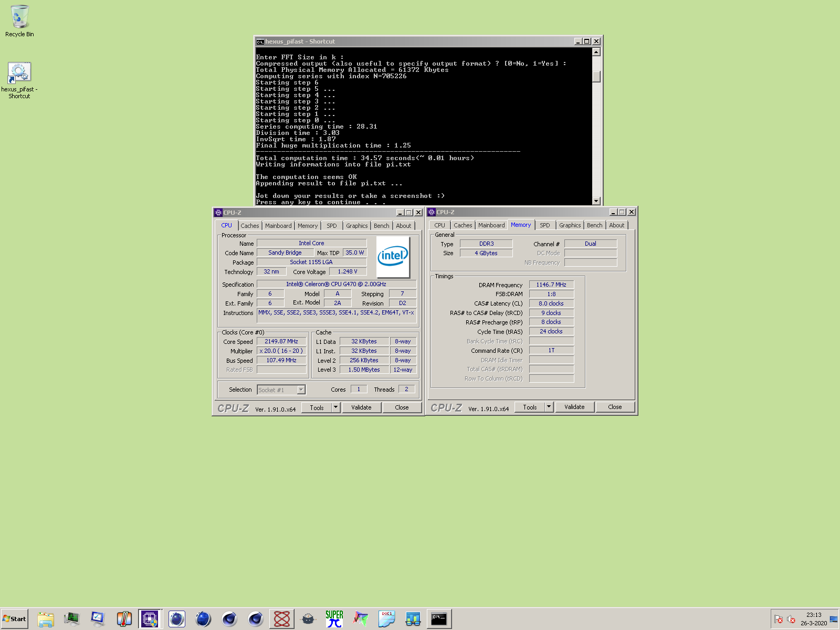Screen dimensions: 840x630
Task: Click the CAS# Latency value 8.0 clocks
Action: [x=551, y=303]
